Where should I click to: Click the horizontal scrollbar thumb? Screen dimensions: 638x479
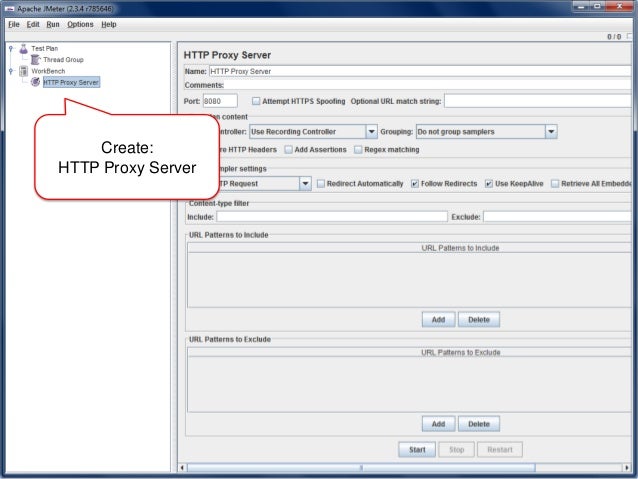click(x=361, y=468)
